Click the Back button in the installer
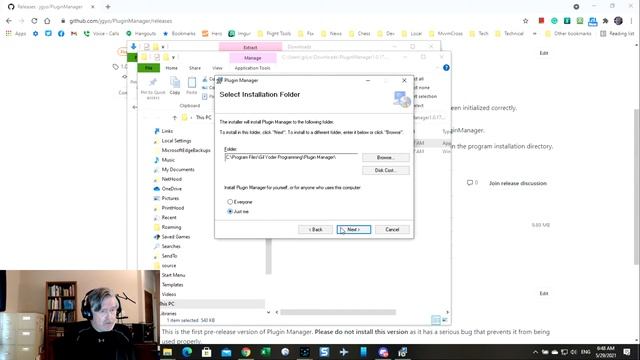Viewport: 640px width, 360px height. click(x=315, y=229)
